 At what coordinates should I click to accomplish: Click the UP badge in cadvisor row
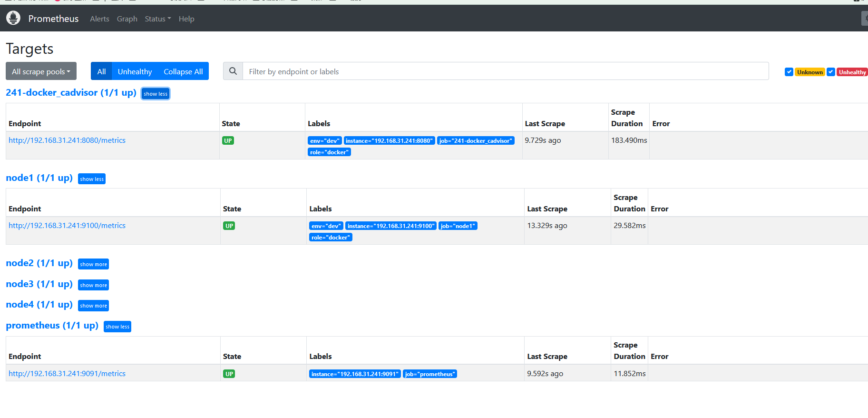[228, 141]
